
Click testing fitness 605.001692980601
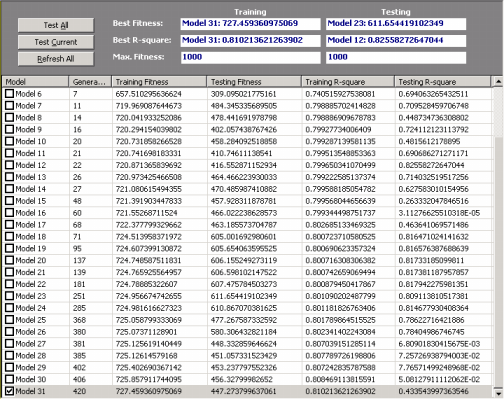[244, 237]
